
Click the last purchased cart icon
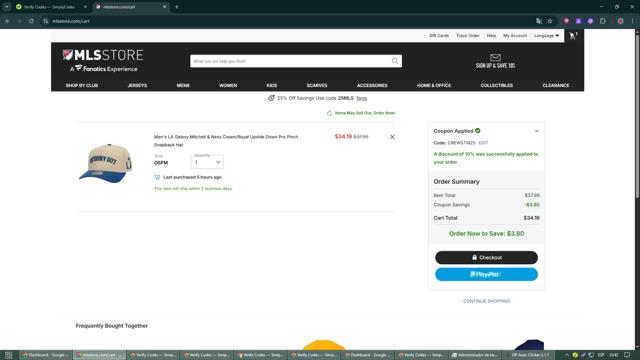click(157, 177)
